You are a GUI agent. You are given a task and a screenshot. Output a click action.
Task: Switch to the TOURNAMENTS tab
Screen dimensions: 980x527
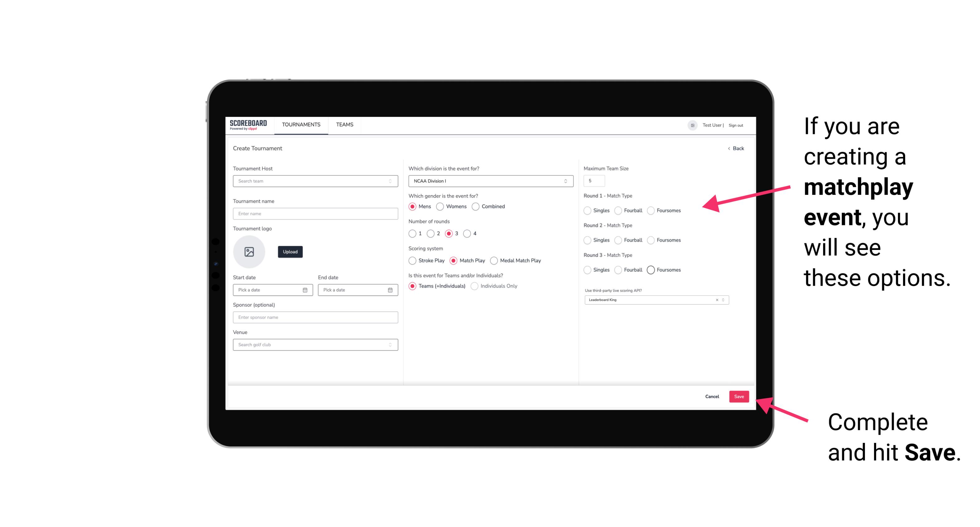(301, 125)
